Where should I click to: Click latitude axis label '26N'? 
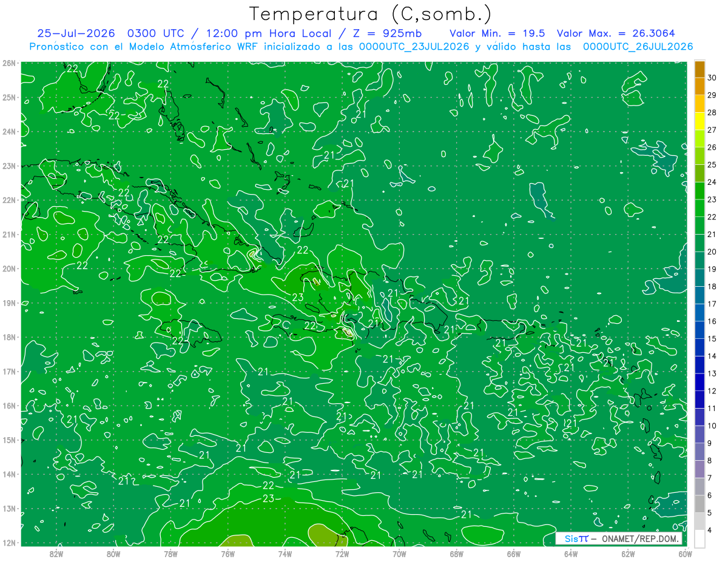click(9, 63)
